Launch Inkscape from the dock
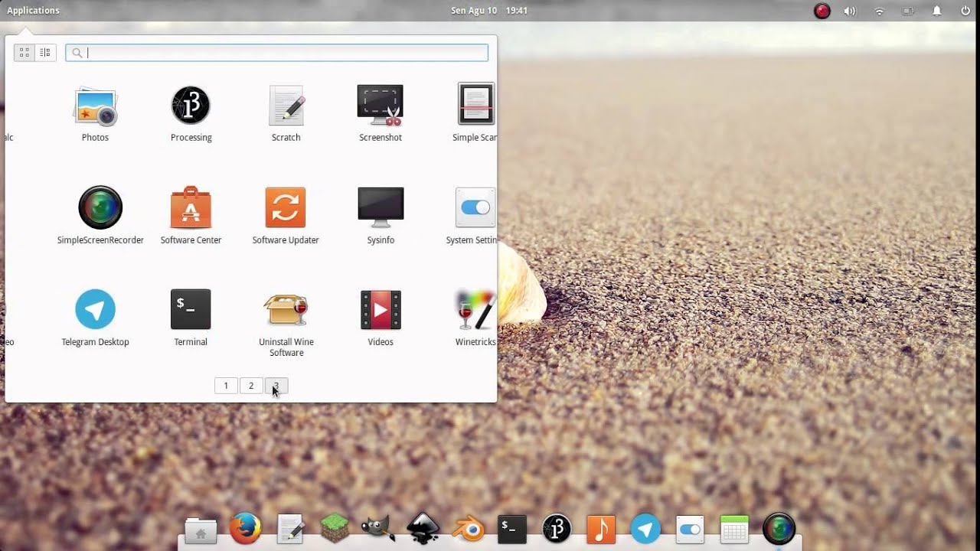The width and height of the screenshot is (980, 551). click(423, 529)
